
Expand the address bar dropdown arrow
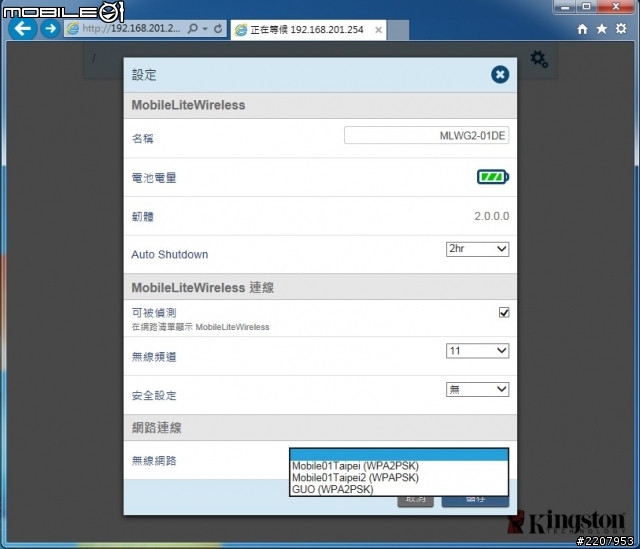[x=205, y=29]
